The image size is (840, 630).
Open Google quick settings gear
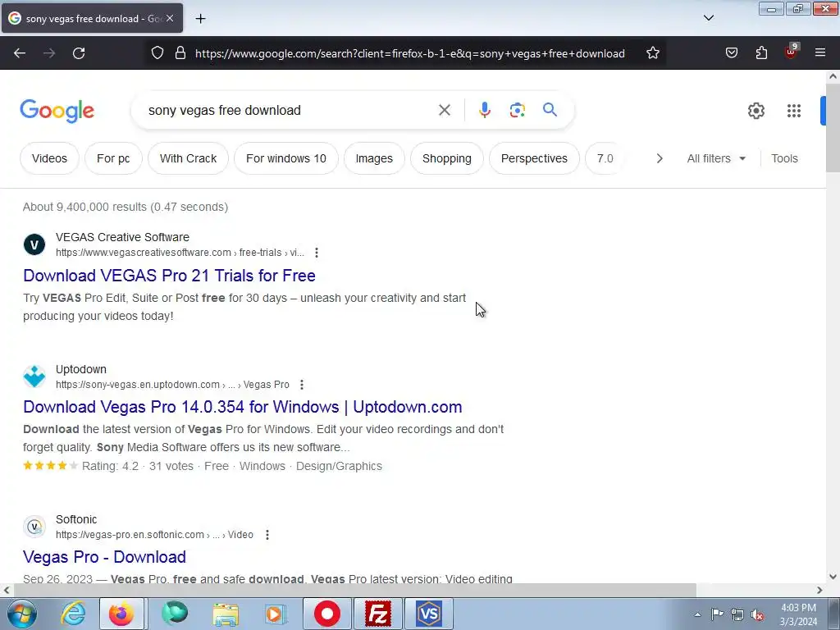(x=756, y=111)
